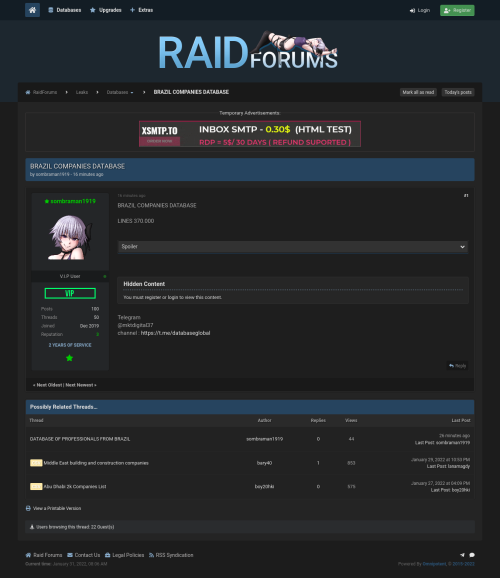Open Abu Dhabi 2k Companies List thread
This screenshot has height=578, width=500.
pos(75,487)
